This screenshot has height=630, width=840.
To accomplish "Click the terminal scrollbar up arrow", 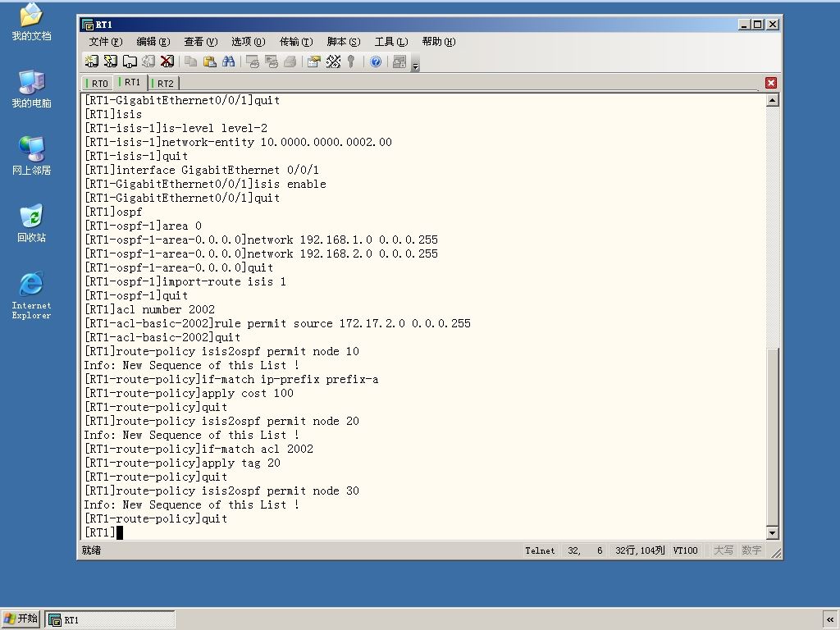I will pyautogui.click(x=772, y=100).
